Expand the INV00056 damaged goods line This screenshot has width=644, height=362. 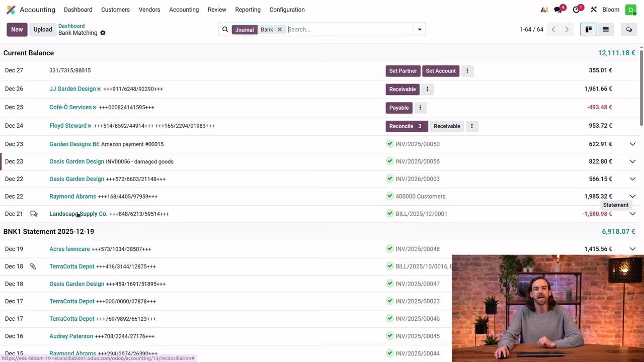[x=632, y=161]
